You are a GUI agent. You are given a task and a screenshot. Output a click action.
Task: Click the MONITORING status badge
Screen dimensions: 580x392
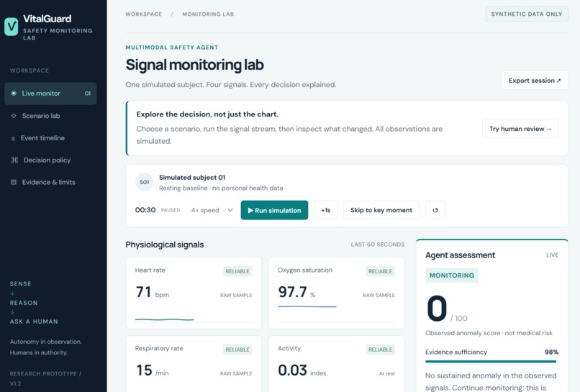pyautogui.click(x=452, y=275)
